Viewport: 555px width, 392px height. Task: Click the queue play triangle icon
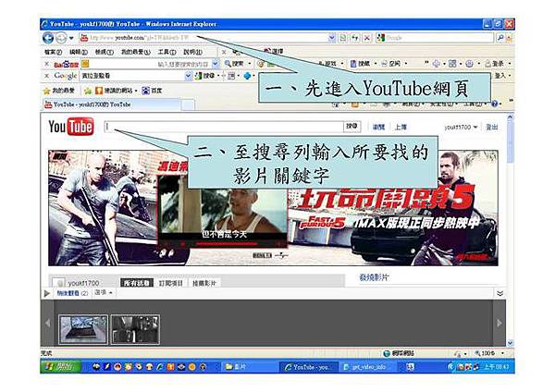tap(47, 293)
